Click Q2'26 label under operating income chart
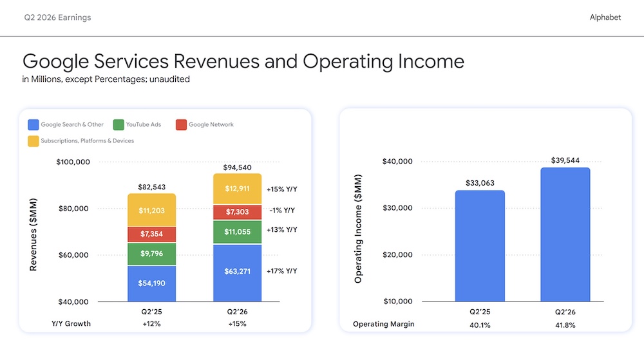 coord(565,312)
